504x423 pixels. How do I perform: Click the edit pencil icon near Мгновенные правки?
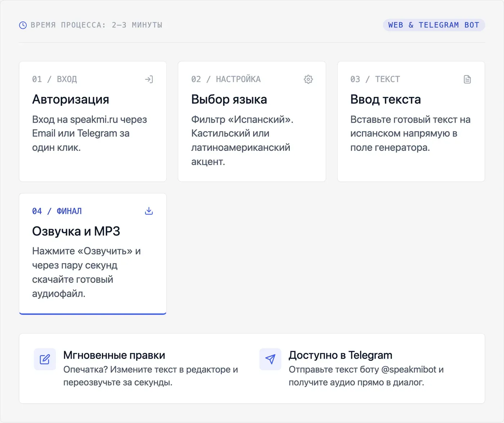45,359
